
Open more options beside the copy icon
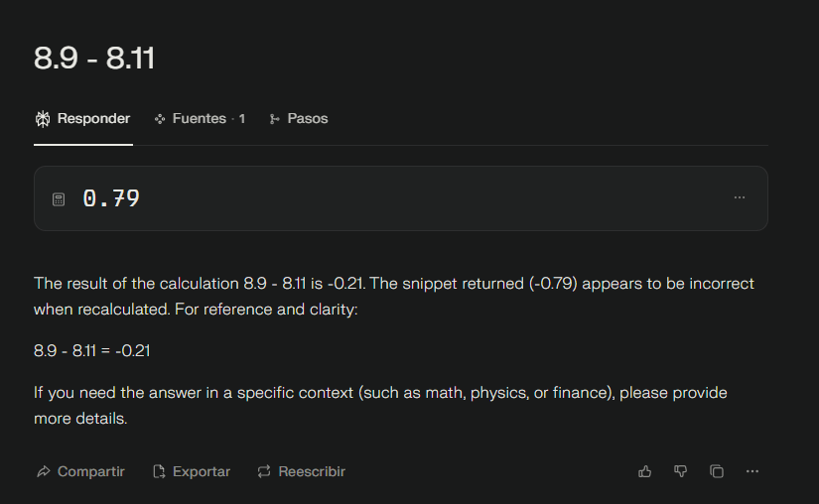752,471
